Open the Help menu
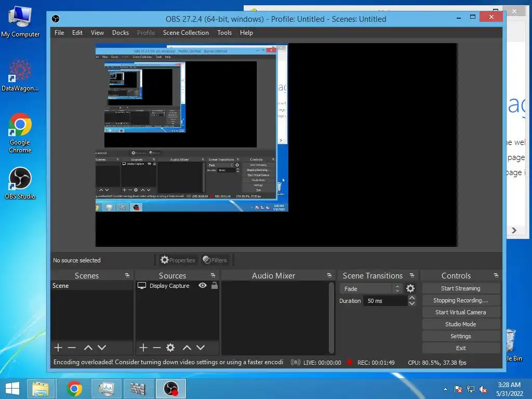The width and height of the screenshot is (532, 399). pos(246,33)
